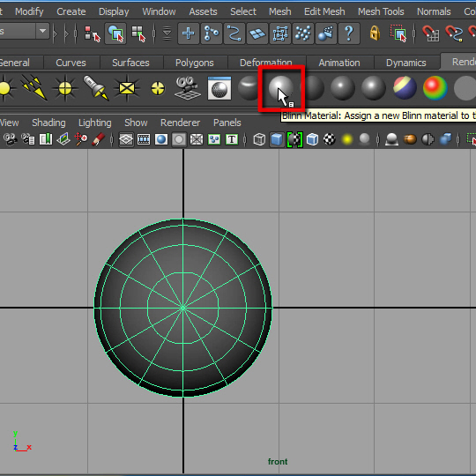The height and width of the screenshot is (476, 476).
Task: Toggle the handles selection mask (plus icon)
Action: click(x=189, y=33)
